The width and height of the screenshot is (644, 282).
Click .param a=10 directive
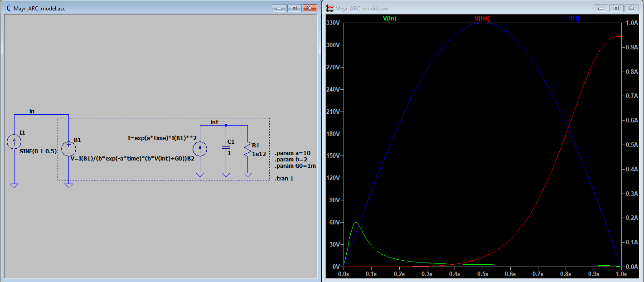point(293,153)
